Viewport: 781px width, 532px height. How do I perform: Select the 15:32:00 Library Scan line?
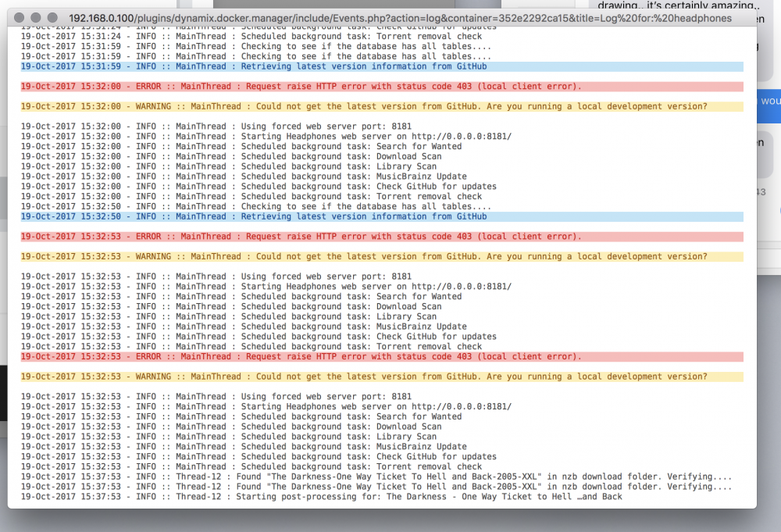(229, 166)
